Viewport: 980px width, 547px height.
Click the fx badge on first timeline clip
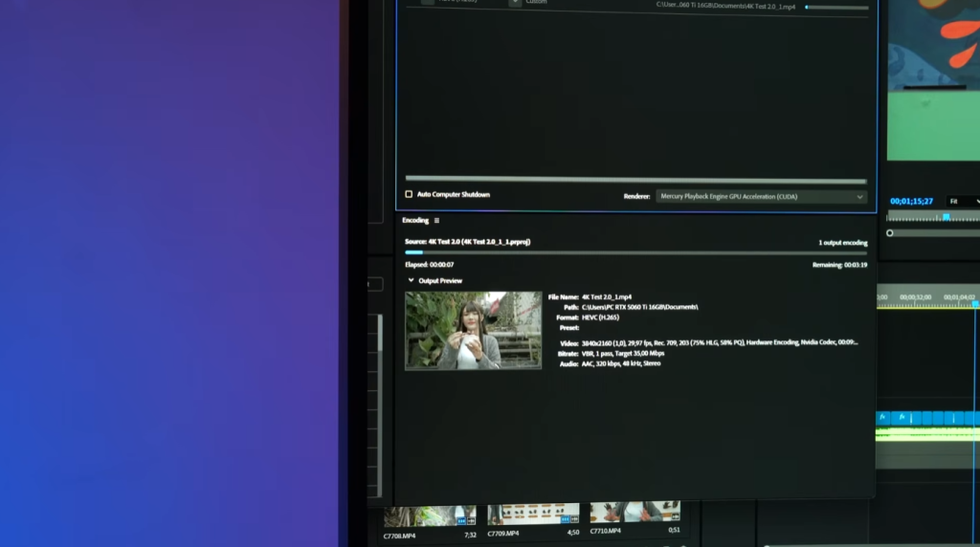tap(882, 417)
